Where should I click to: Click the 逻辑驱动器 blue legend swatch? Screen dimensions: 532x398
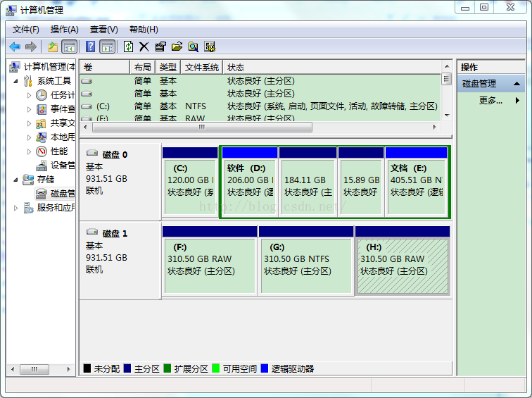265,368
